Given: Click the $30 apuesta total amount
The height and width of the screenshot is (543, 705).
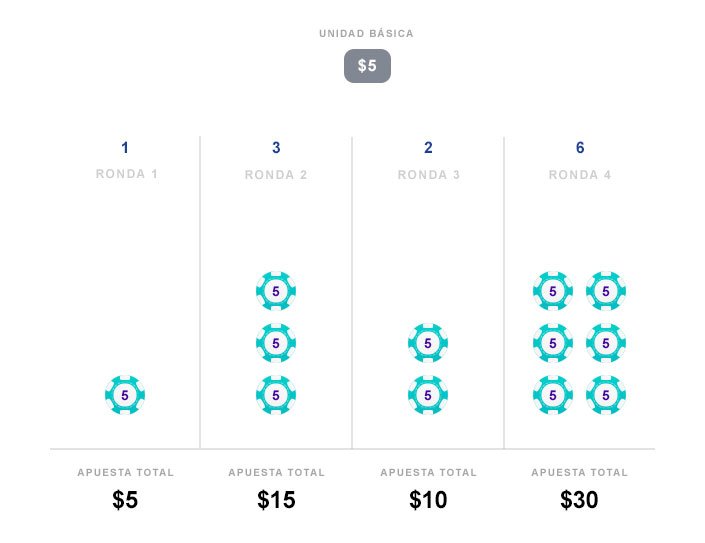Looking at the screenshot, I should 580,500.
